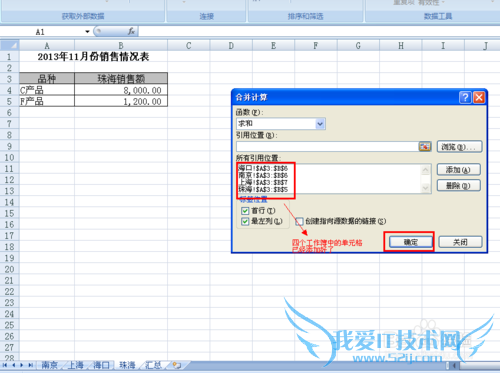Toggle the 首行 checkbox
This screenshot has width=500, height=373.
tap(245, 211)
